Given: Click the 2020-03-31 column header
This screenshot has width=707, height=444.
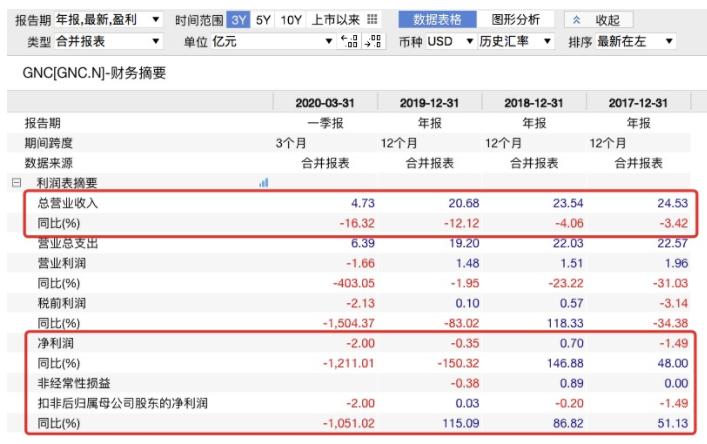Looking at the screenshot, I should click(x=325, y=103).
